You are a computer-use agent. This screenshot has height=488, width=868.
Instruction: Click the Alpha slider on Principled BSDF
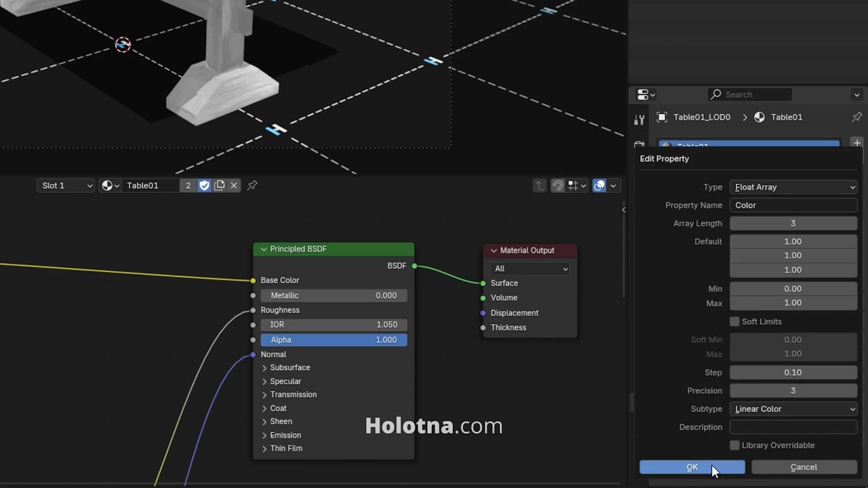334,340
